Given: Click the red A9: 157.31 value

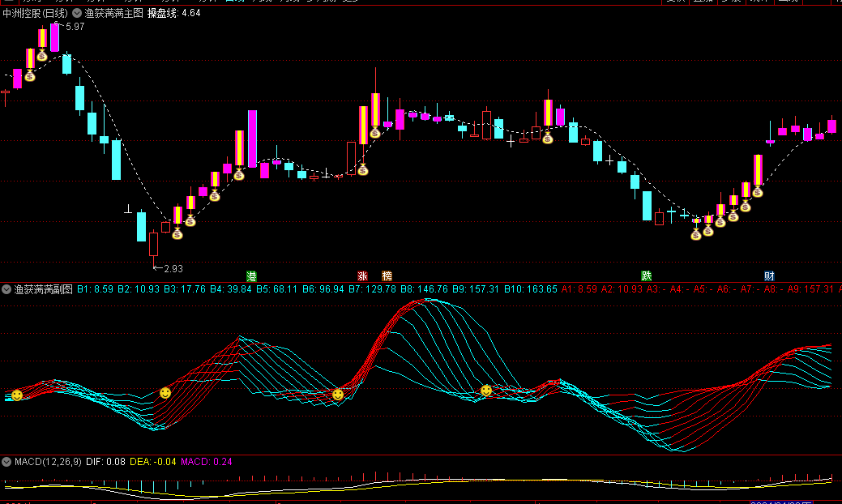Looking at the screenshot, I should (810, 289).
